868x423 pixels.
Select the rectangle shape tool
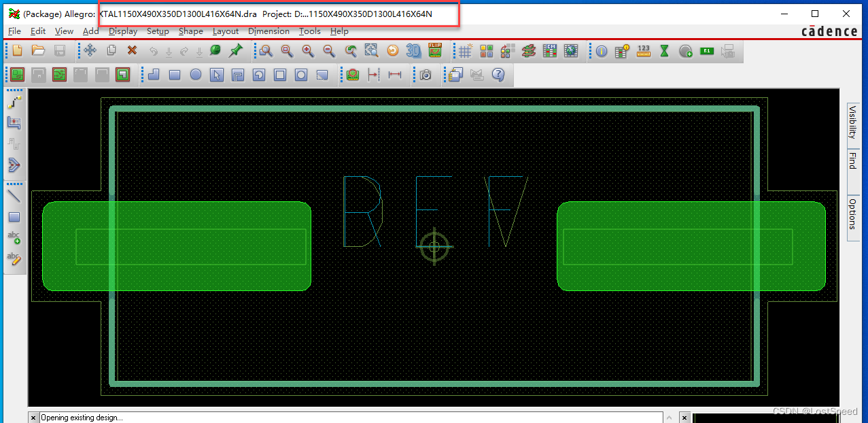coord(174,75)
